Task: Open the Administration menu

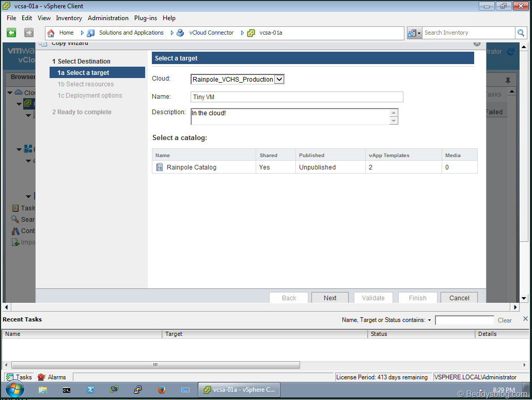Action: pos(108,18)
